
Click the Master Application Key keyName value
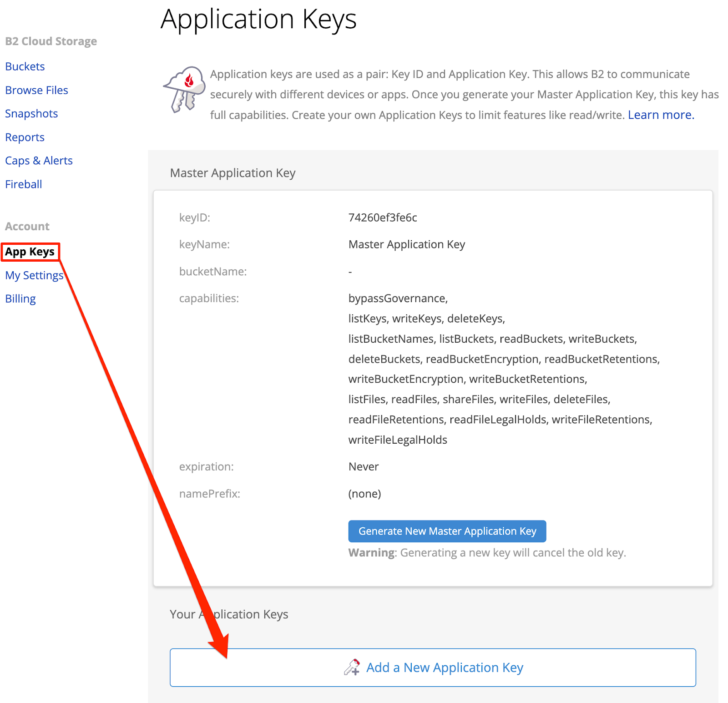pos(407,244)
